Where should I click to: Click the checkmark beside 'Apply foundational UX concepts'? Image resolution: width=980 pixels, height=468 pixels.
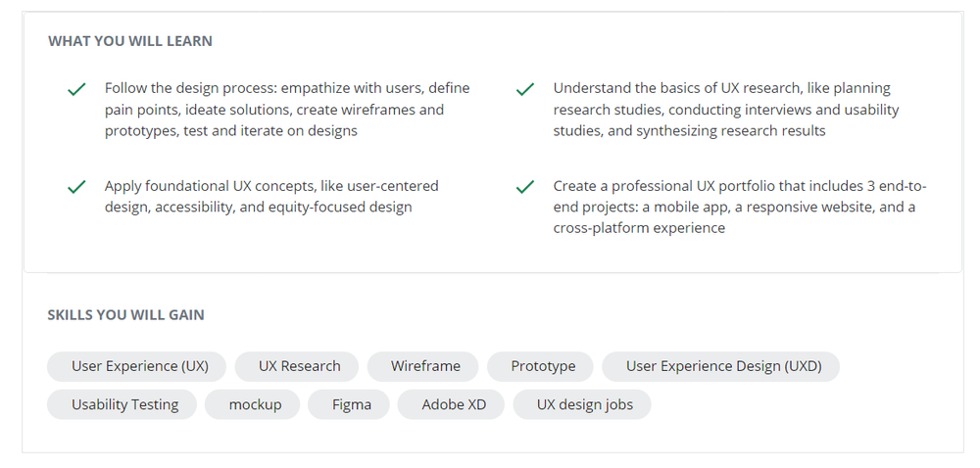76,187
